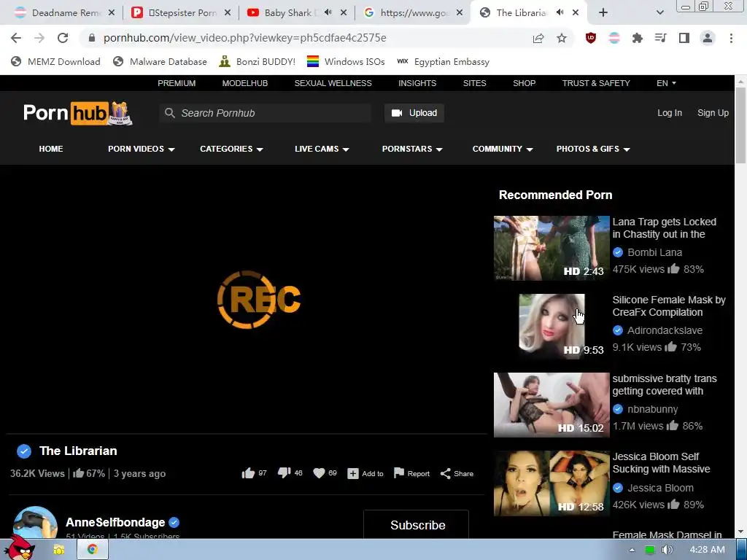747x560 pixels.
Task: Open the Angry Birds start button on taskbar
Action: pyautogui.click(x=19, y=548)
